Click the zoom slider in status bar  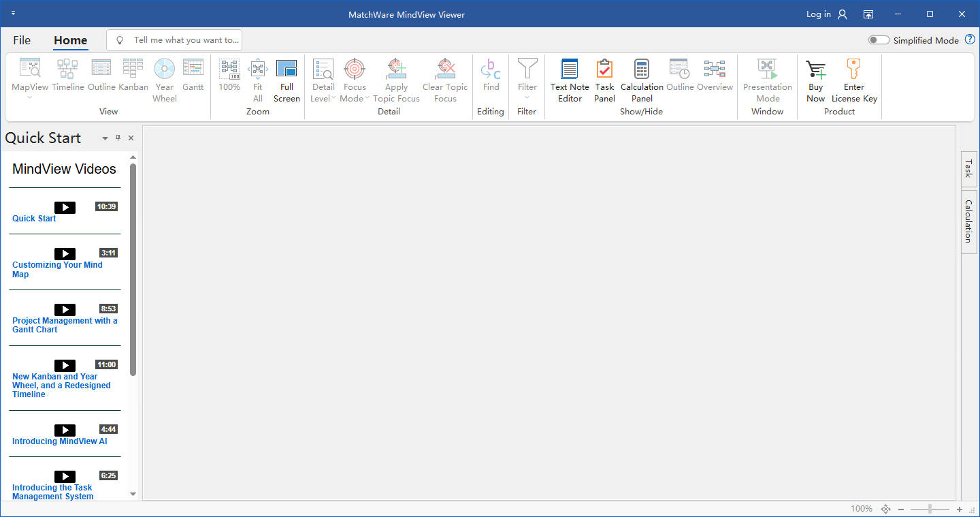click(930, 509)
